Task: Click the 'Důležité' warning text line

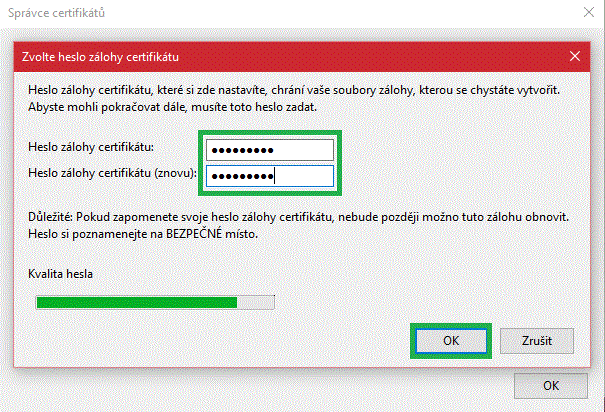Action: point(300,217)
